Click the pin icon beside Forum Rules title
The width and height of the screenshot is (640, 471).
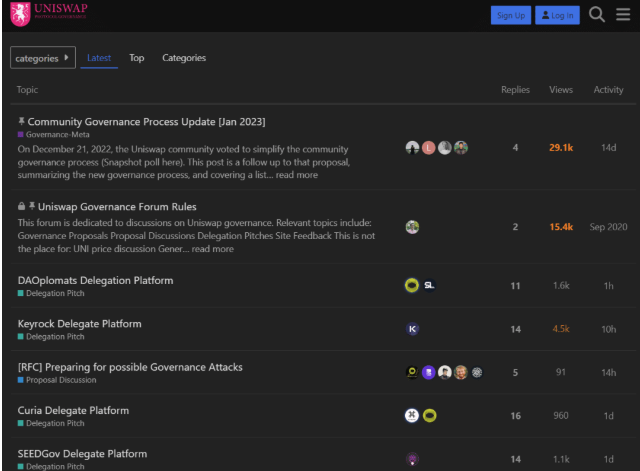point(32,206)
